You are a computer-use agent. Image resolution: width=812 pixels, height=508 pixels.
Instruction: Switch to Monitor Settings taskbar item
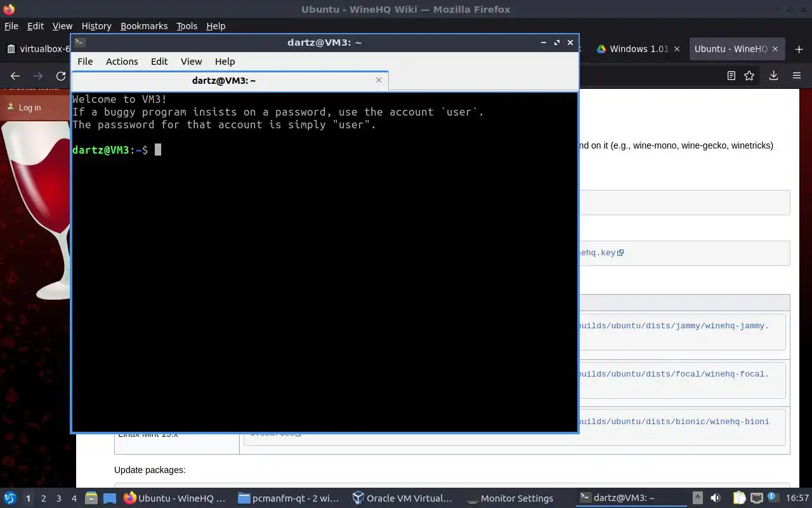click(x=518, y=498)
